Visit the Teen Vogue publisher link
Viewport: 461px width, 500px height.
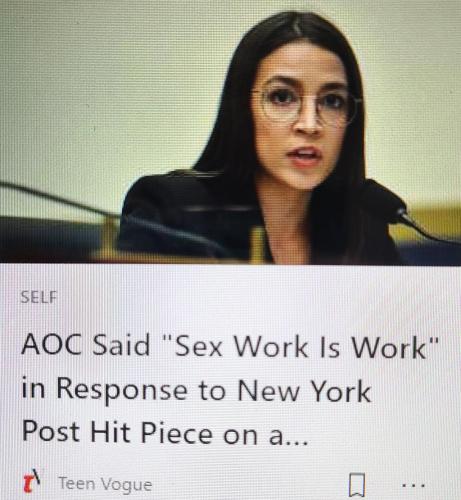click(x=105, y=484)
